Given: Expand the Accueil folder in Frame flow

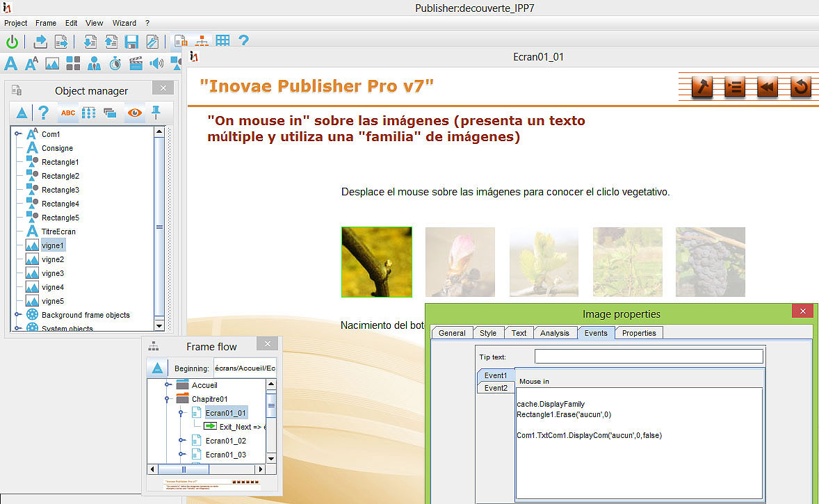Looking at the screenshot, I should (168, 385).
